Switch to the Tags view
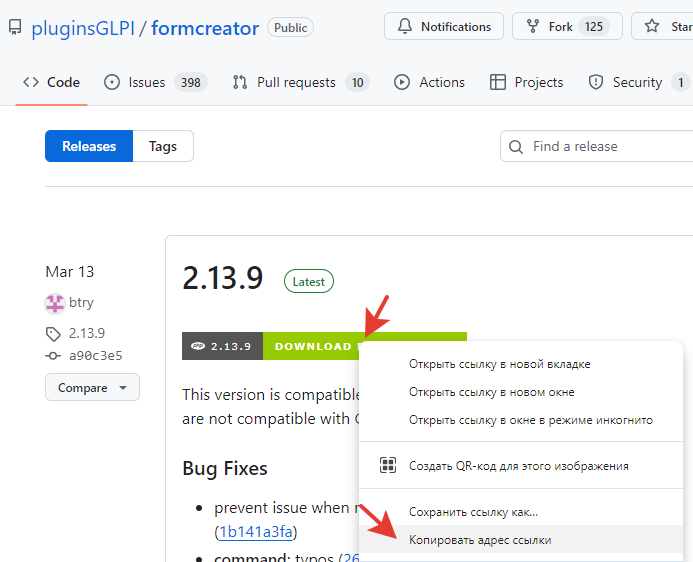 [x=163, y=146]
